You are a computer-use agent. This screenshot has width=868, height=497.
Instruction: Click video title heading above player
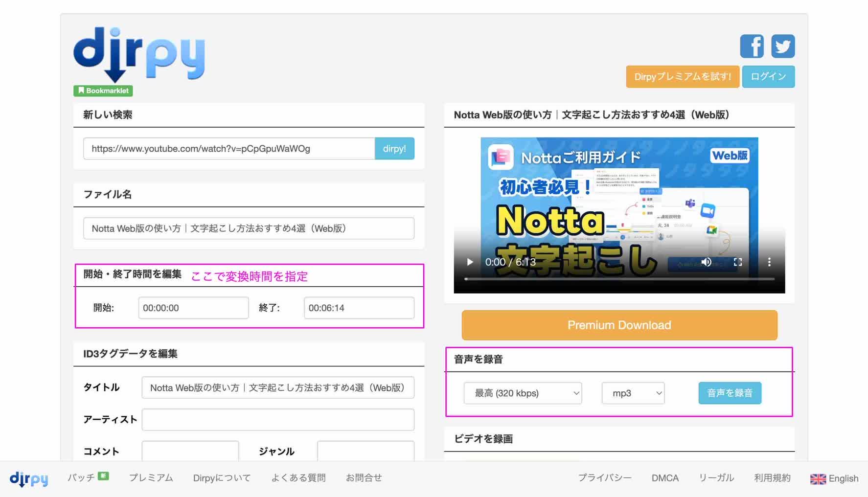592,115
